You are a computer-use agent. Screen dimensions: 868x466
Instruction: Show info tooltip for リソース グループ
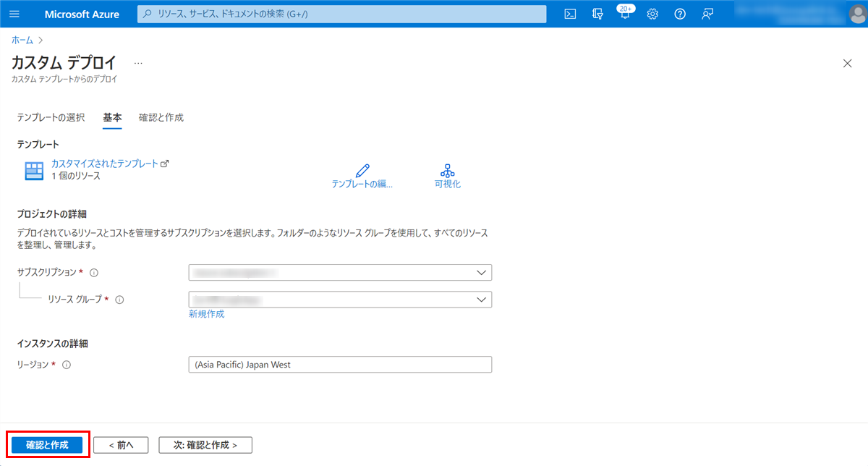(x=120, y=300)
